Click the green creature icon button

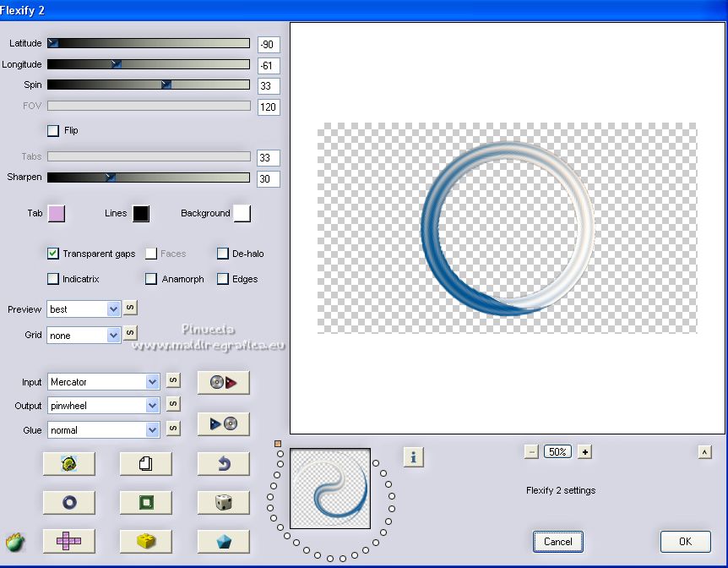click(68, 463)
